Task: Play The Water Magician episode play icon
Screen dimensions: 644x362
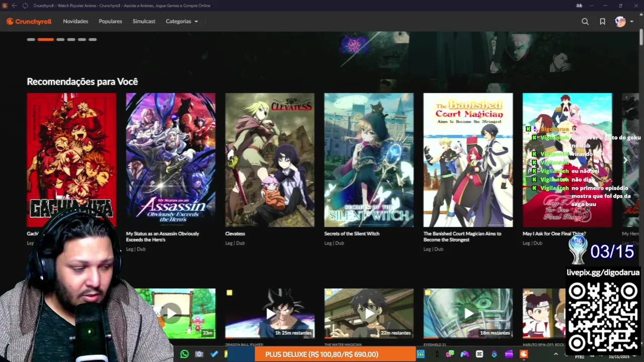Action: pos(369,313)
